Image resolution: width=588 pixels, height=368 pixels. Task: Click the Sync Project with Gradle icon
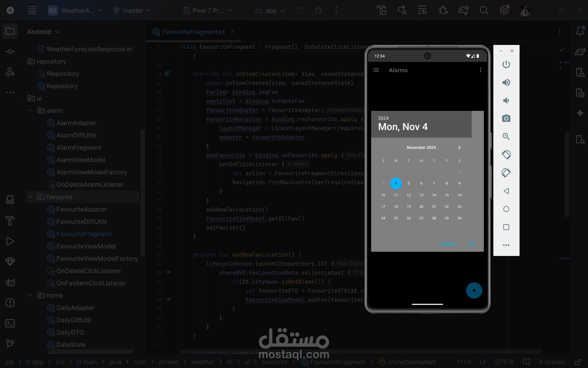point(463,10)
